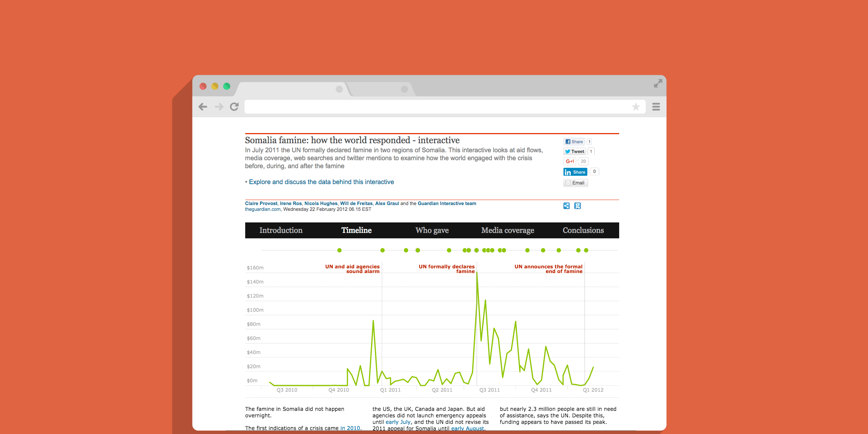Open the Claire Provost author link
The width and height of the screenshot is (868, 434).
261,204
